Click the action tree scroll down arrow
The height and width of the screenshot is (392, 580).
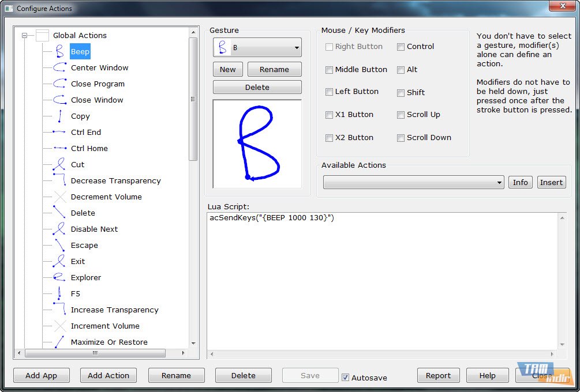pyautogui.click(x=193, y=343)
